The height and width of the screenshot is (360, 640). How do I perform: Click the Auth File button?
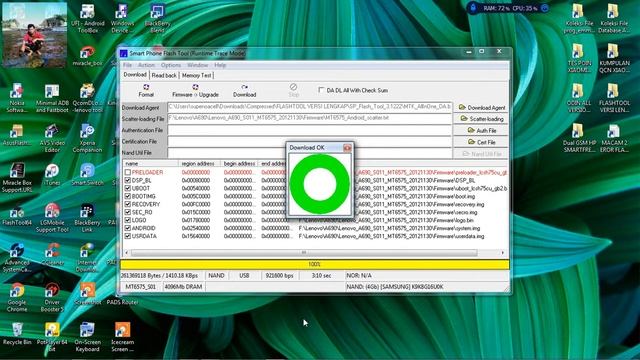point(481,130)
